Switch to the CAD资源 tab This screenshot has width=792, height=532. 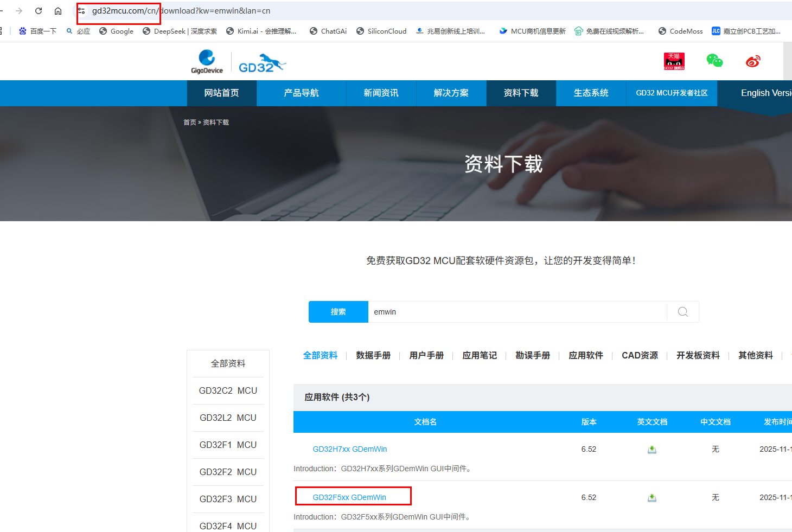640,355
